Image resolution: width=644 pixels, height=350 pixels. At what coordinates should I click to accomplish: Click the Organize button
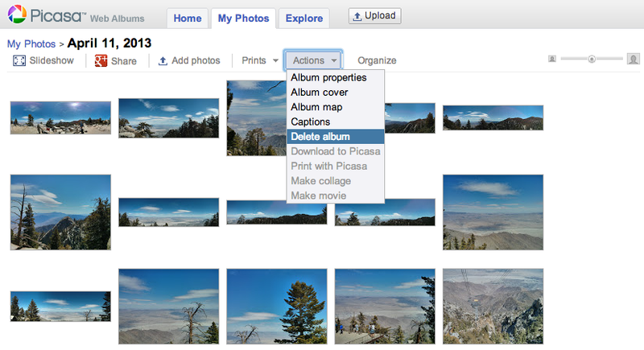(x=377, y=60)
